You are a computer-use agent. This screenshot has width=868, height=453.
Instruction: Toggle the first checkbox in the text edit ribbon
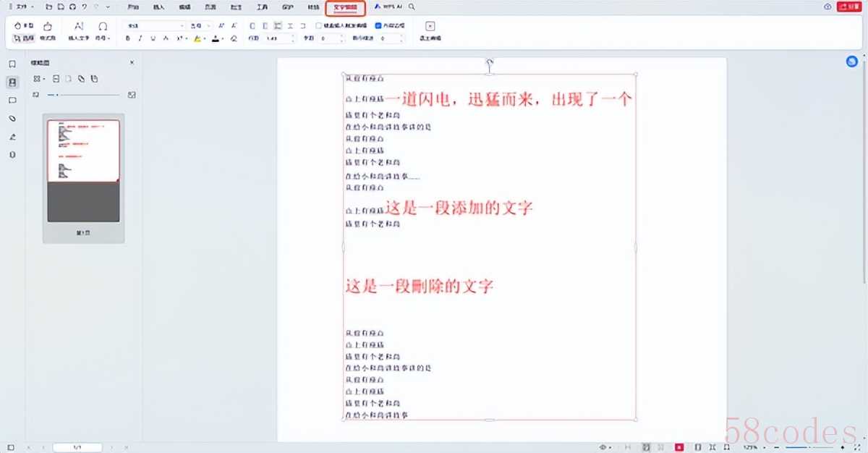[x=318, y=25]
